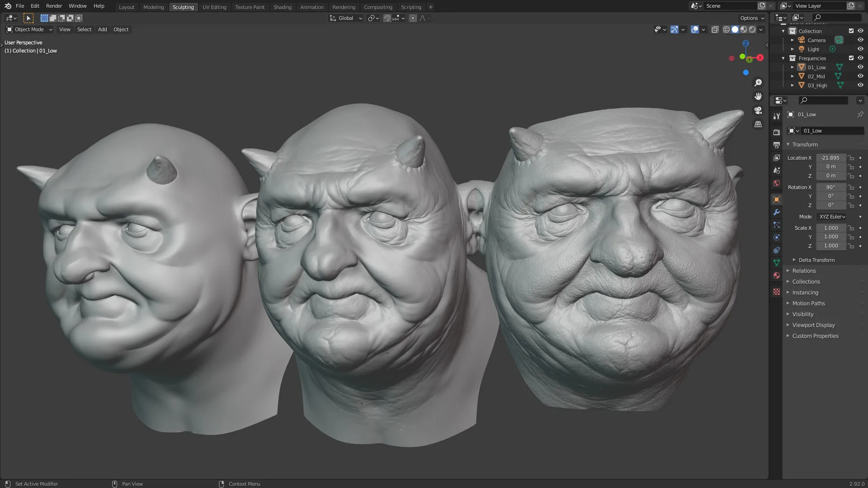Expand the Viewport Display panel

(813, 325)
